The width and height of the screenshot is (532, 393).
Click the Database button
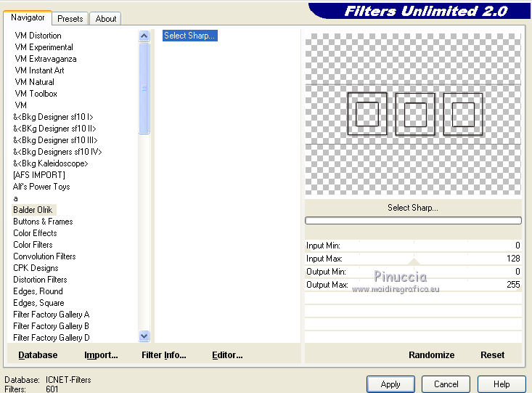[38, 355]
